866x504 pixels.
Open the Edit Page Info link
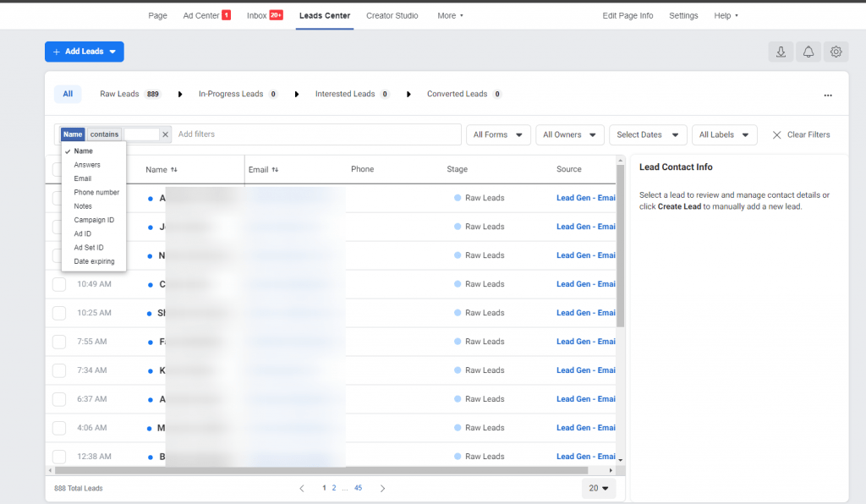click(628, 15)
